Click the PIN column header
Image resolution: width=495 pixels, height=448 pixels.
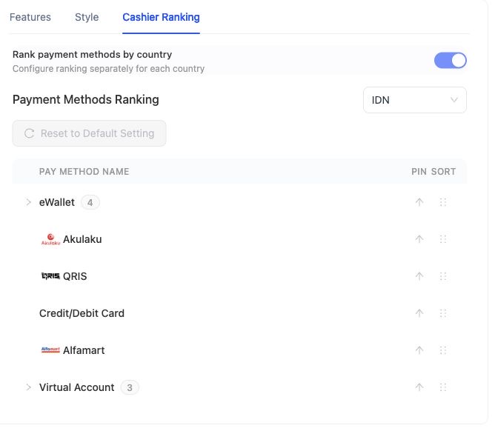click(419, 171)
